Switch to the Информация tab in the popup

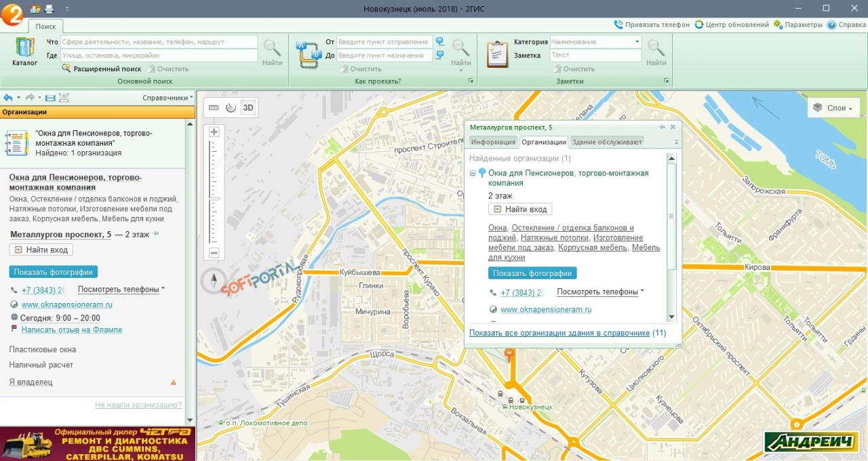[494, 142]
